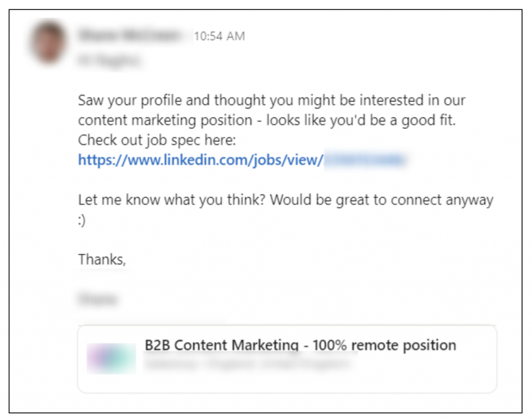Open B2B Content Marketing job card title

300,345
